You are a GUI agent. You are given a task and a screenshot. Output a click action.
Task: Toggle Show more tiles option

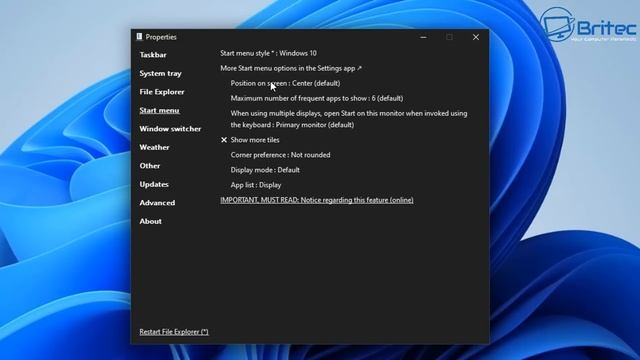point(250,140)
